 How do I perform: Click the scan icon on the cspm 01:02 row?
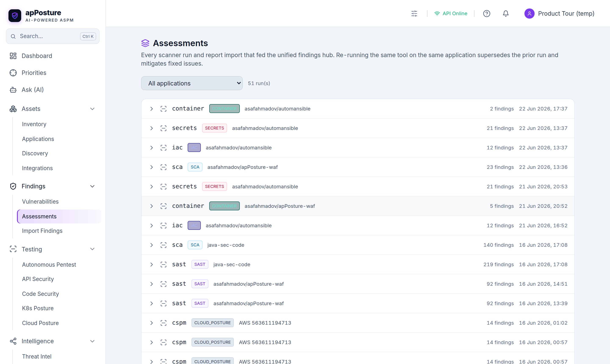164,323
